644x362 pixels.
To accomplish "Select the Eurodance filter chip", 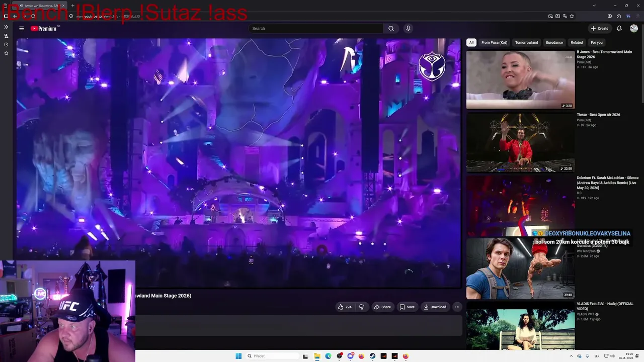I will (554, 43).
